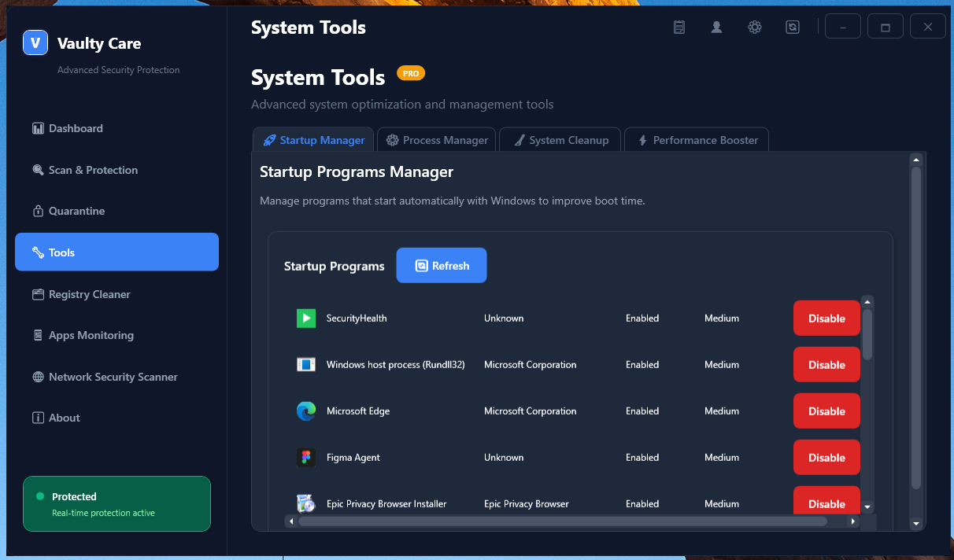Screen dimensions: 954x560
Task: Refresh the startup programs list
Action: 442,266
